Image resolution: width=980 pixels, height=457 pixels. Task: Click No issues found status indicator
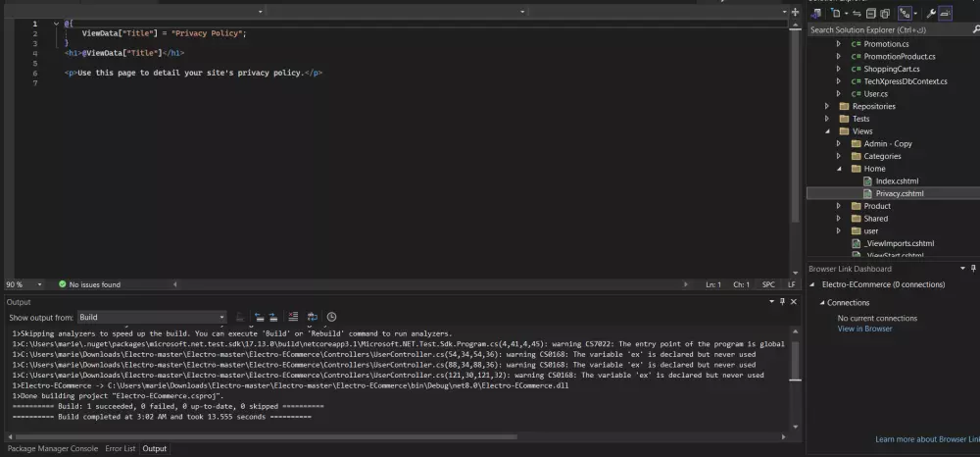click(89, 284)
